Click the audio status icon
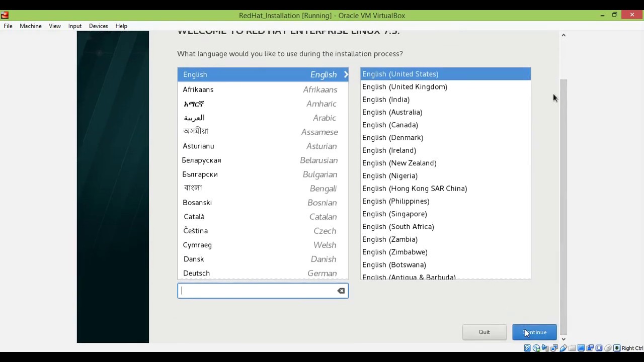This screenshot has height=362, width=644. tap(545, 348)
